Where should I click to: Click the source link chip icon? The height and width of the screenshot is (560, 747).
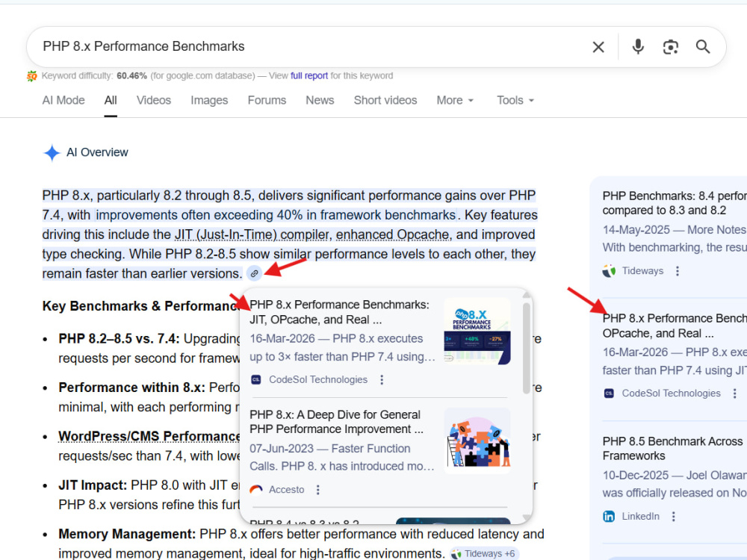(255, 273)
